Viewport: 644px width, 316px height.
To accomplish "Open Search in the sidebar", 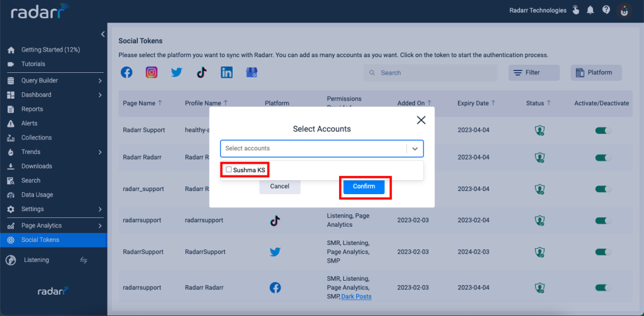I will [x=31, y=180].
